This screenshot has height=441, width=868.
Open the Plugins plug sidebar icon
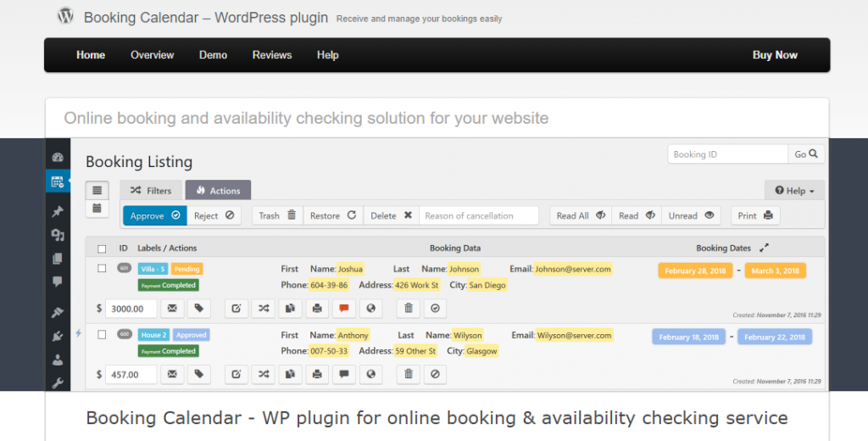point(58,337)
